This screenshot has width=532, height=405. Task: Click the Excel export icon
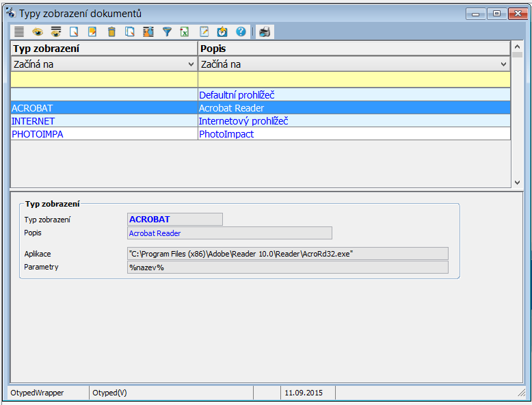coord(185,31)
